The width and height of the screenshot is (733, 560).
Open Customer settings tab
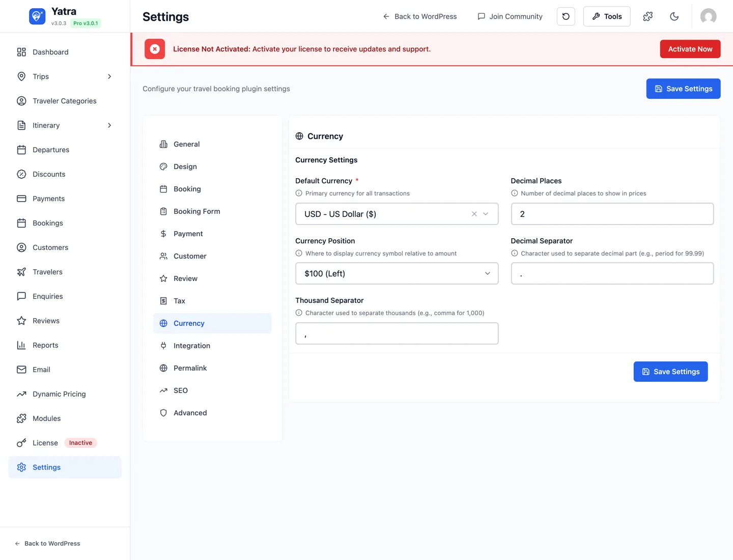pyautogui.click(x=212, y=256)
